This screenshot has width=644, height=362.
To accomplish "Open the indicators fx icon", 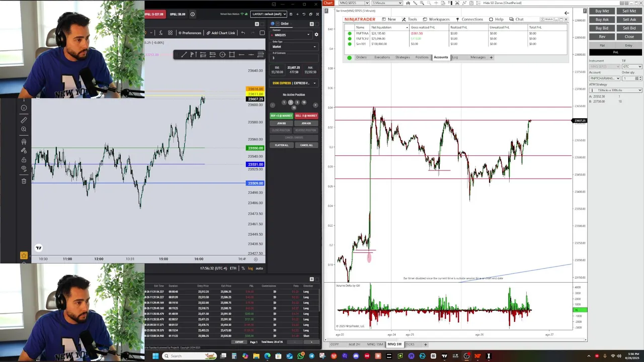I will click(x=161, y=33).
